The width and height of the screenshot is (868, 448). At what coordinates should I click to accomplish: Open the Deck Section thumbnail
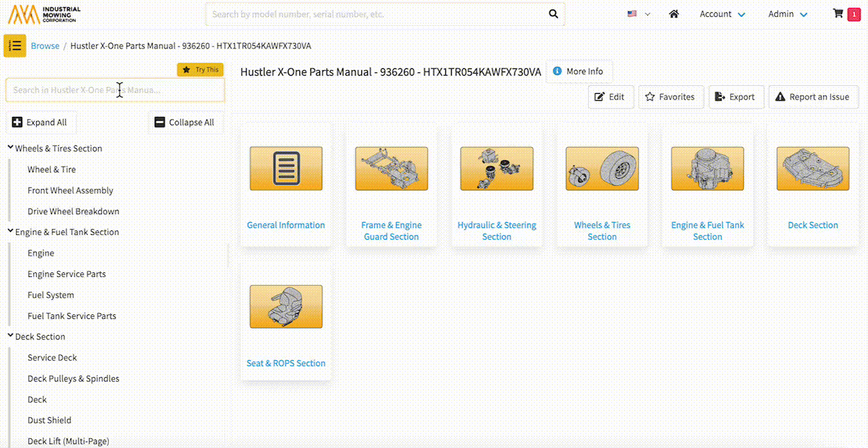pyautogui.click(x=813, y=168)
